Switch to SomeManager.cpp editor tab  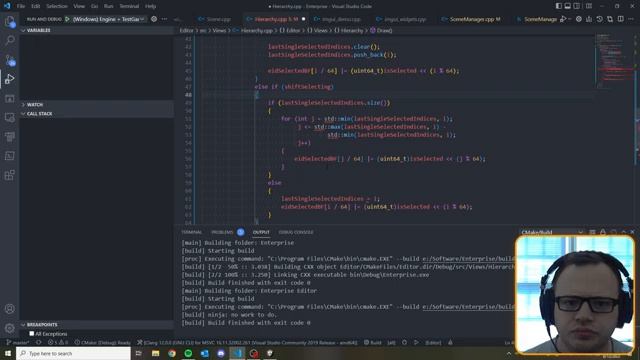pyautogui.click(x=471, y=19)
